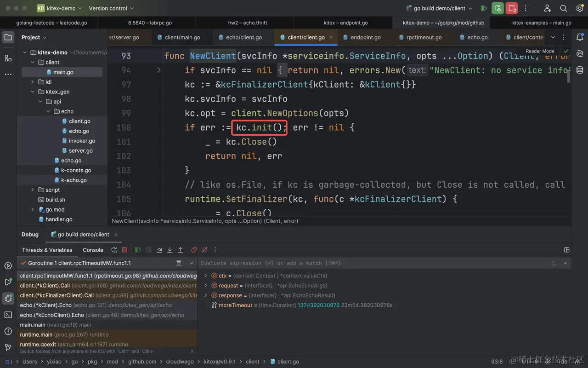
Task: Open the Git tool window in left sidebar
Action: click(8, 347)
